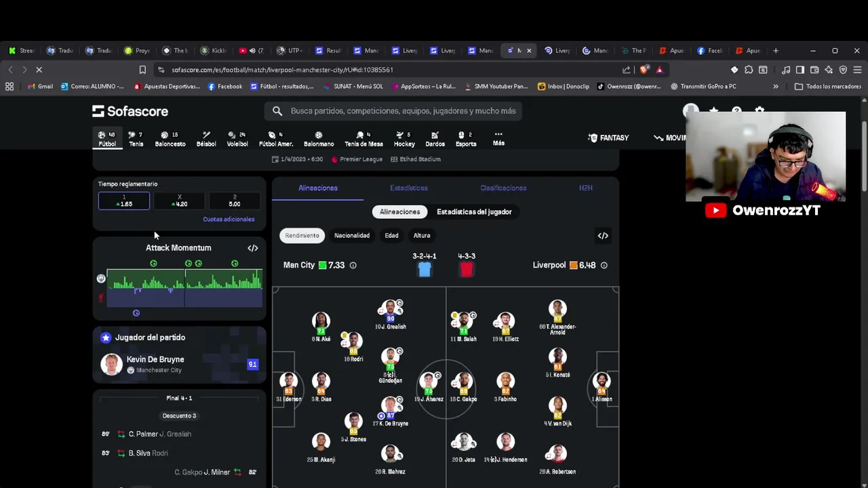Expand the hidden bookmarks chevron

pos(776,87)
